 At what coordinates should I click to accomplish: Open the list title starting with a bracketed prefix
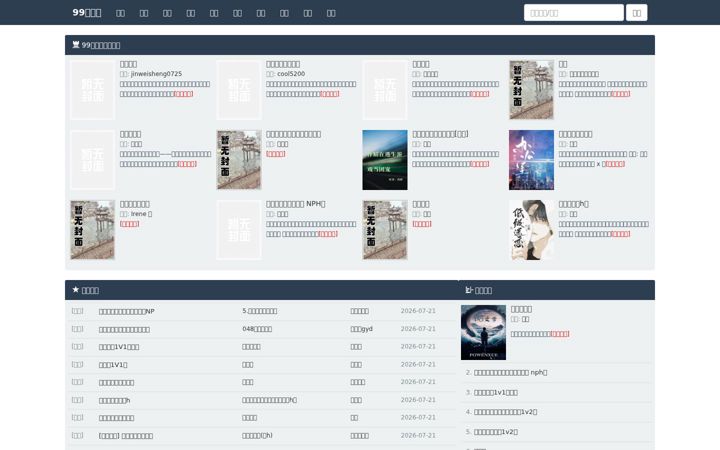(x=126, y=436)
